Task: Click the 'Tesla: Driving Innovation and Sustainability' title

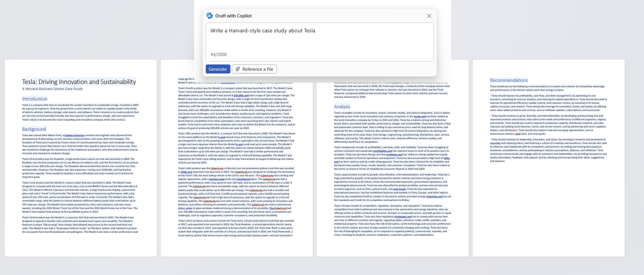Action: click(x=79, y=81)
